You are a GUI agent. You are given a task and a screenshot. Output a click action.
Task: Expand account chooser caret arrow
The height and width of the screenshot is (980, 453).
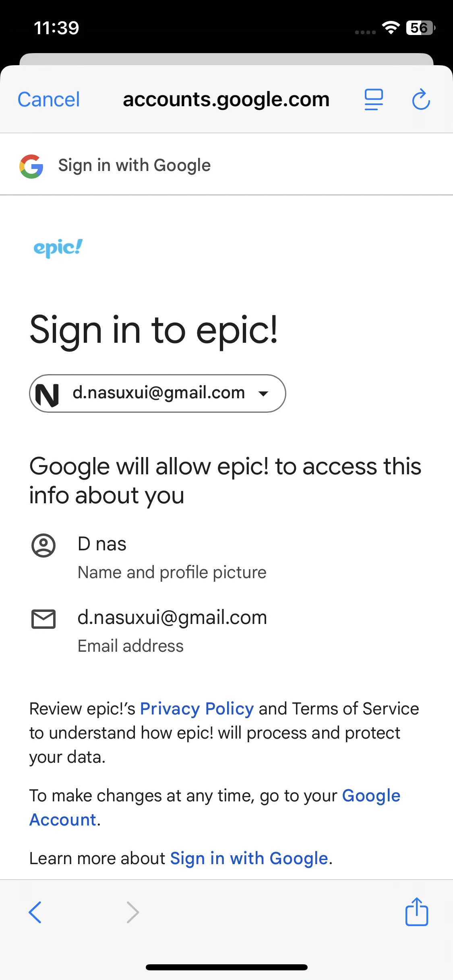(x=264, y=394)
